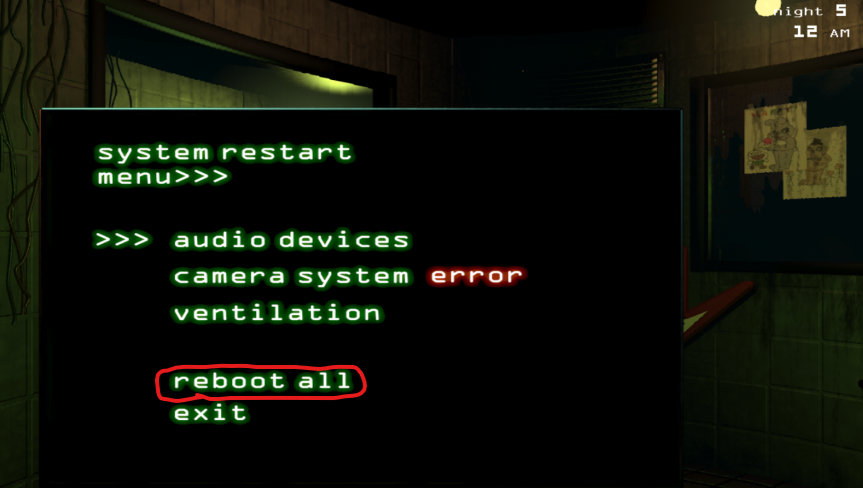Click the system restart heading text
The image size is (863, 488).
[x=225, y=152]
